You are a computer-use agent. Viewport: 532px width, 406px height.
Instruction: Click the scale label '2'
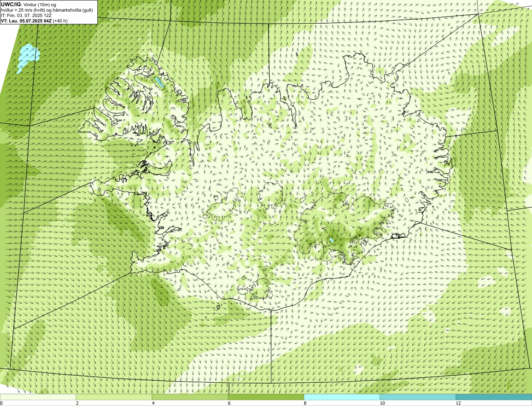(x=77, y=403)
